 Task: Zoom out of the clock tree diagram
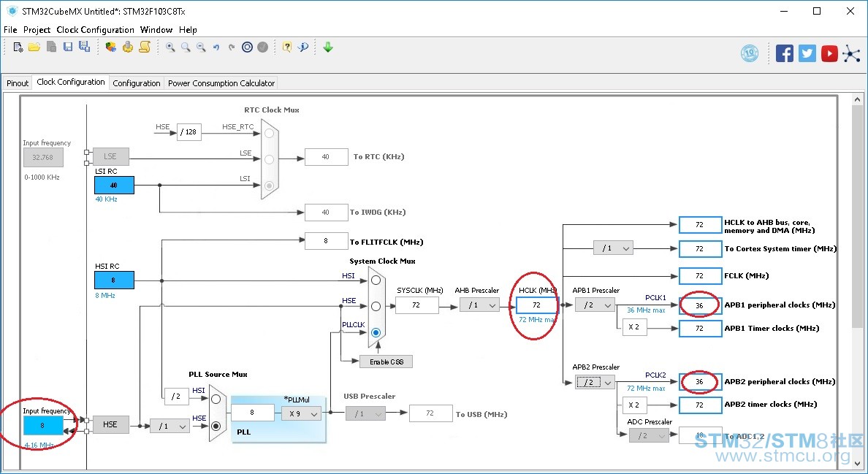pos(202,47)
